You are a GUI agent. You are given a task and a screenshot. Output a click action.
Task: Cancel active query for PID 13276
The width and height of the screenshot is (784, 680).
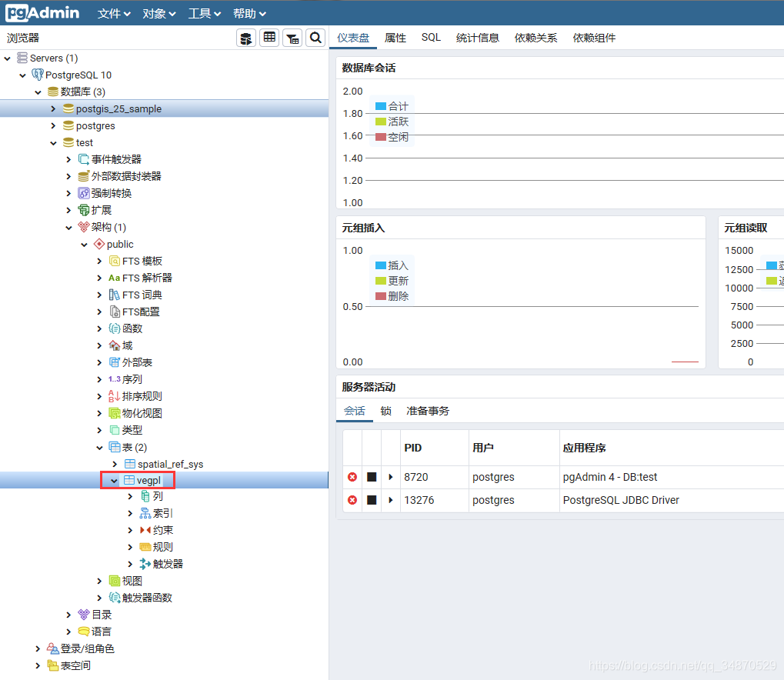(x=372, y=500)
